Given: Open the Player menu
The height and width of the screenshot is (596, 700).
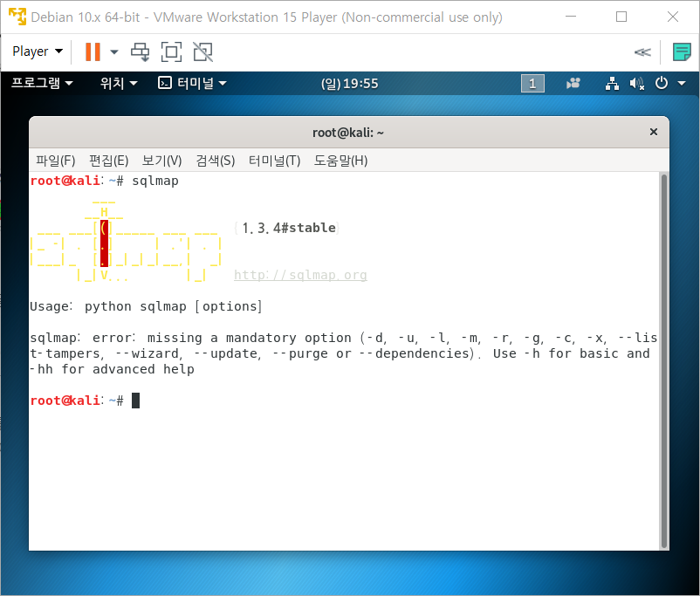Looking at the screenshot, I should pos(38,51).
